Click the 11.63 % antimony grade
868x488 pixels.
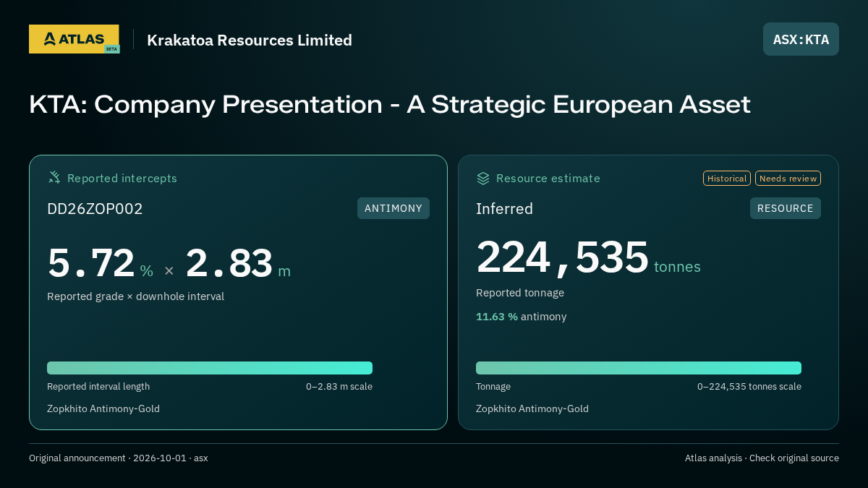(x=521, y=317)
